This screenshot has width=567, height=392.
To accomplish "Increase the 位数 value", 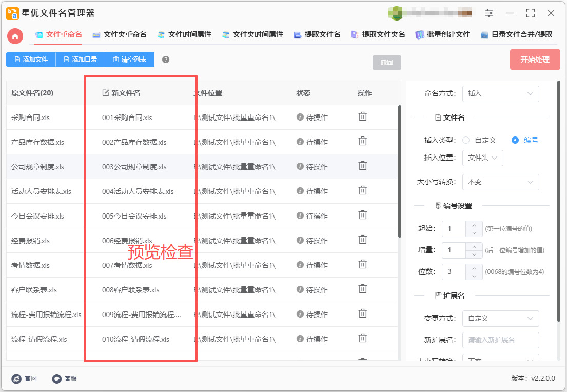I will [474, 268].
